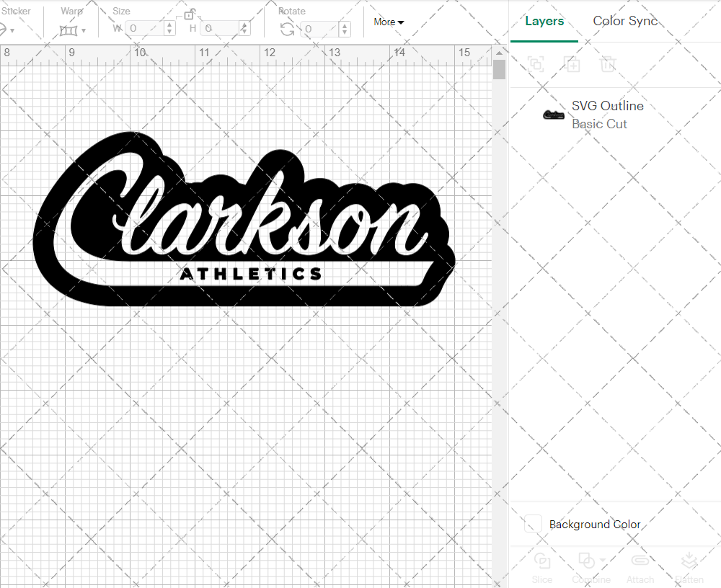Click the group layers icon
This screenshot has height=588, width=721.
536,64
